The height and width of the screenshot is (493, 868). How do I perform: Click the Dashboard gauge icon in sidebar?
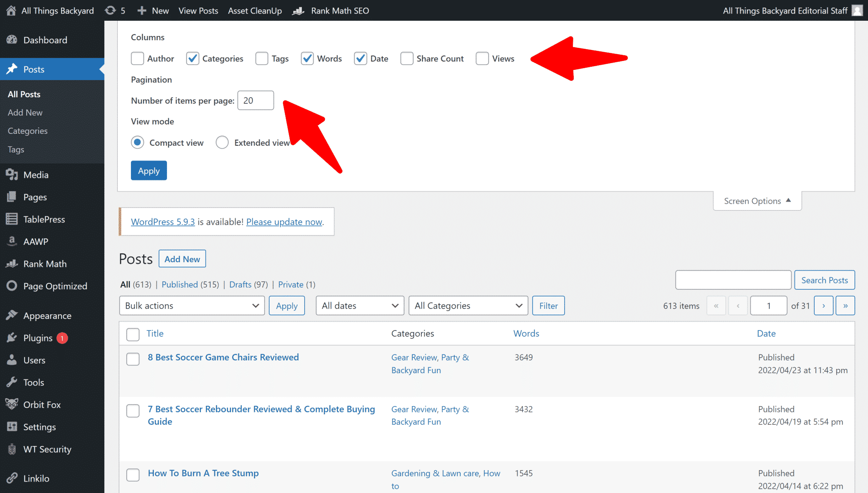[12, 40]
